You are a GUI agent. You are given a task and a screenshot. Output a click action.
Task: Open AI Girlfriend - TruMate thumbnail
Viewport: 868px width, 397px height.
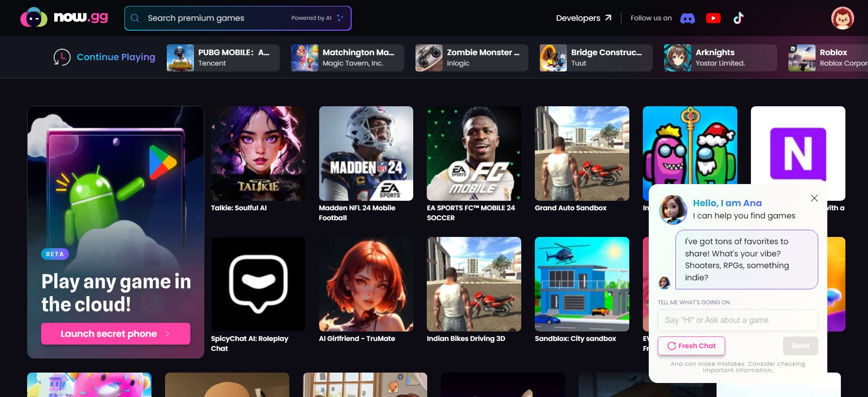click(x=366, y=284)
